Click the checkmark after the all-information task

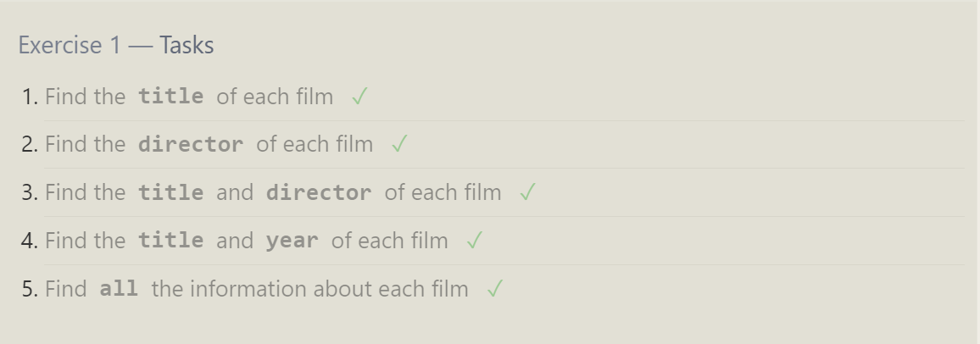point(495,289)
